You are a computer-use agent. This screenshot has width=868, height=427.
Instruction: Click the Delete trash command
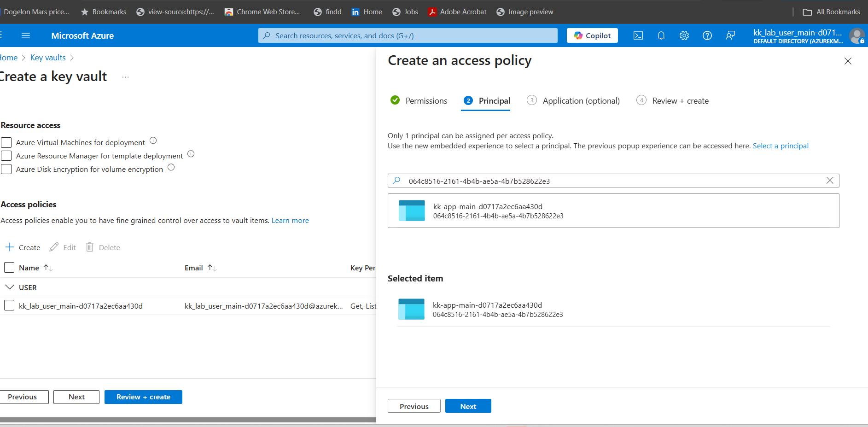click(103, 247)
